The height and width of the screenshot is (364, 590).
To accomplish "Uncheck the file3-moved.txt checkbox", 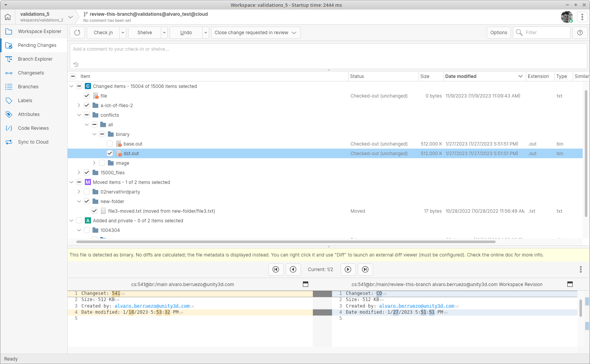I will (94, 211).
